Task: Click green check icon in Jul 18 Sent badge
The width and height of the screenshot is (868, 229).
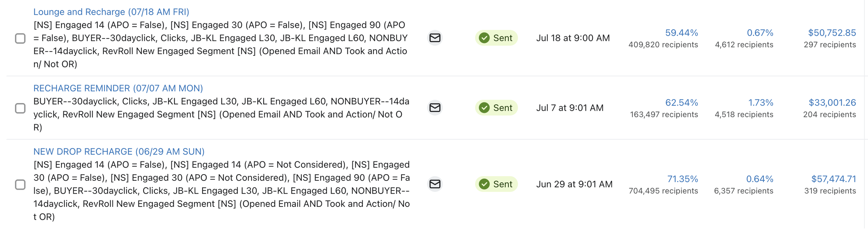Action: [x=484, y=38]
